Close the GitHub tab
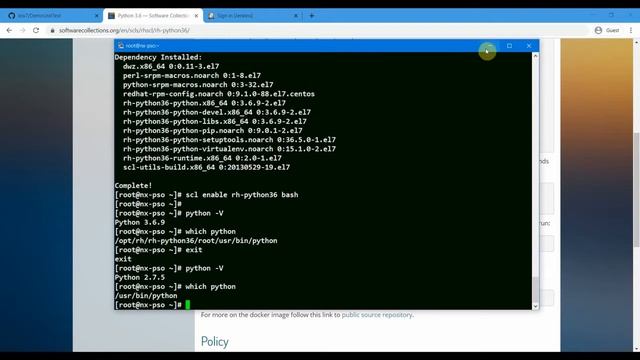 click(x=97, y=16)
